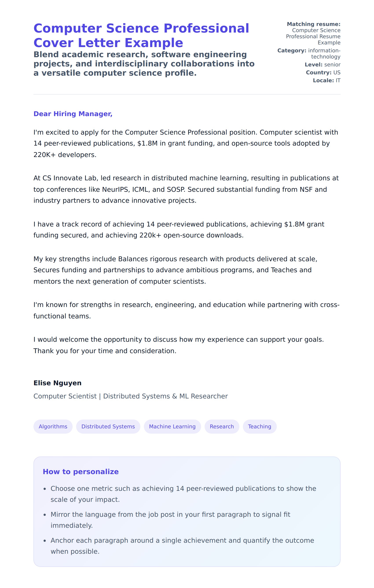The image size is (374, 588).
Task: Click the information-technology category value
Action: click(x=324, y=53)
